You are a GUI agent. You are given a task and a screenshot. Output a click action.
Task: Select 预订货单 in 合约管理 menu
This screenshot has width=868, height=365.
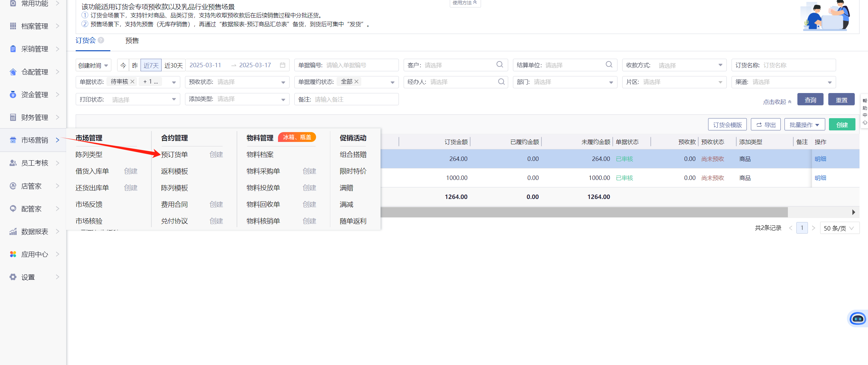[x=174, y=155]
